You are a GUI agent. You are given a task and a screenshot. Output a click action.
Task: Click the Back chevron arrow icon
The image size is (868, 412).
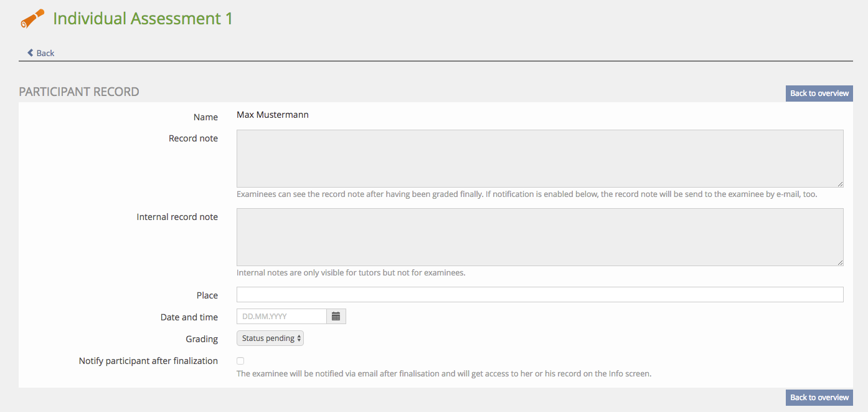click(30, 53)
